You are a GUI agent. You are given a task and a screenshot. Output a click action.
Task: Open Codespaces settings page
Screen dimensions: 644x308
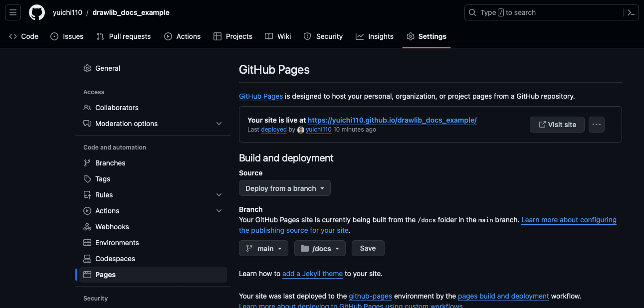[x=153, y=259]
